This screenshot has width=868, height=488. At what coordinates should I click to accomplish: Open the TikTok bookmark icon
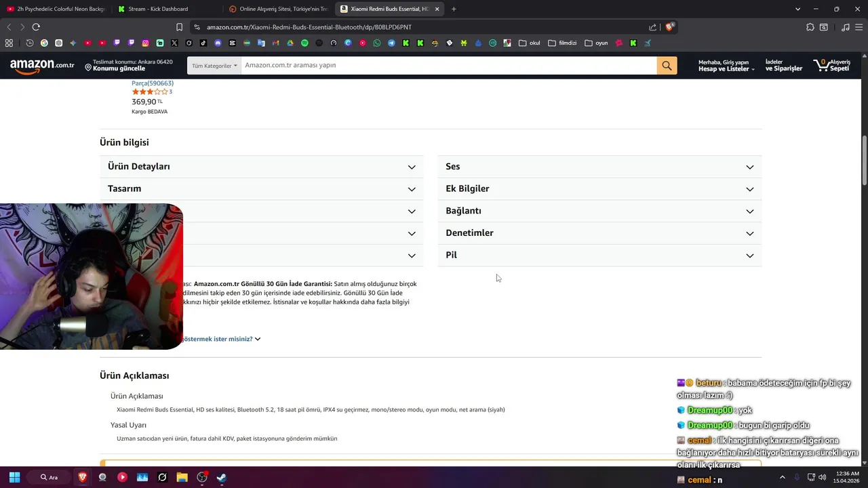pyautogui.click(x=203, y=43)
